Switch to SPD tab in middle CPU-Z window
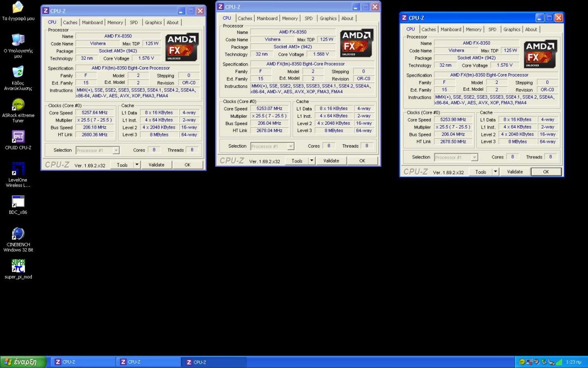Image resolution: width=588 pixels, height=368 pixels. tap(308, 18)
